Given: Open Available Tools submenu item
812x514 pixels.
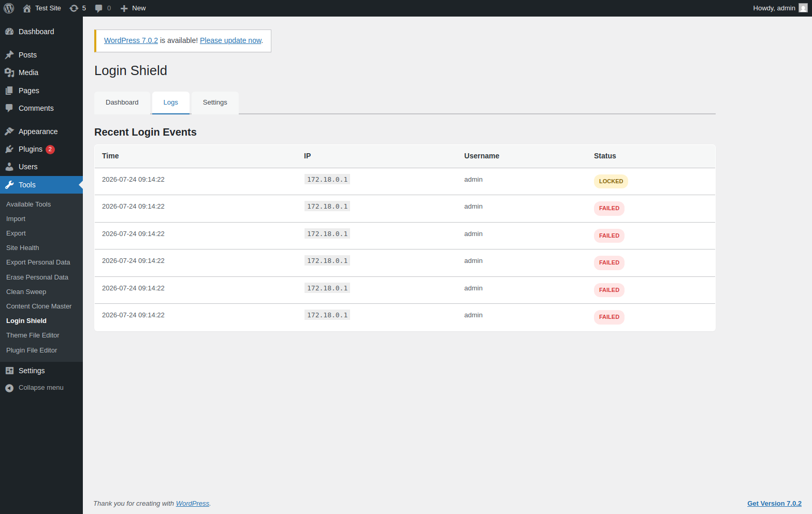Looking at the screenshot, I should [x=28, y=204].
